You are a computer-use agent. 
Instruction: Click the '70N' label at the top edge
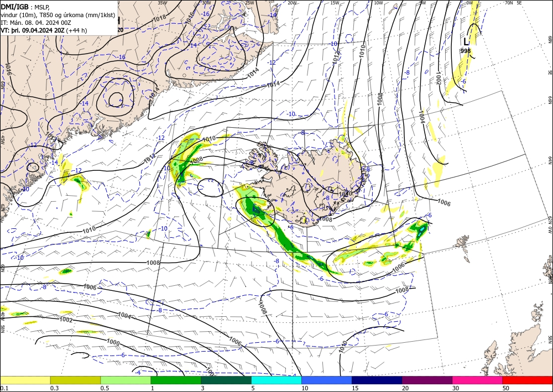point(509,3)
